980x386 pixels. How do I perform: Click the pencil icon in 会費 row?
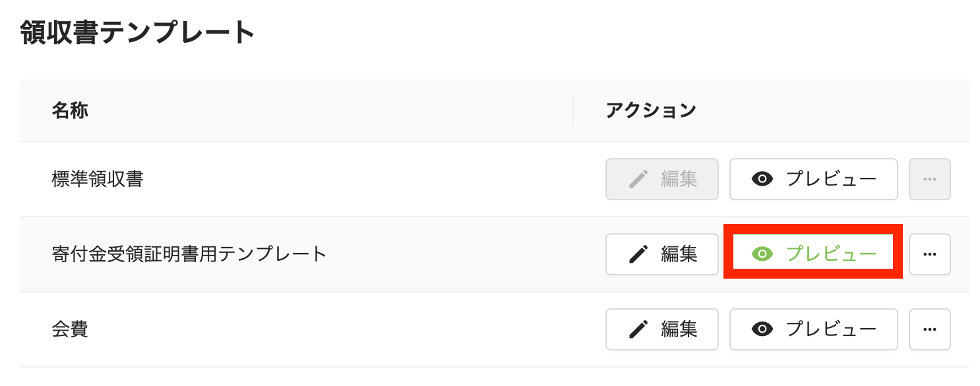point(638,329)
